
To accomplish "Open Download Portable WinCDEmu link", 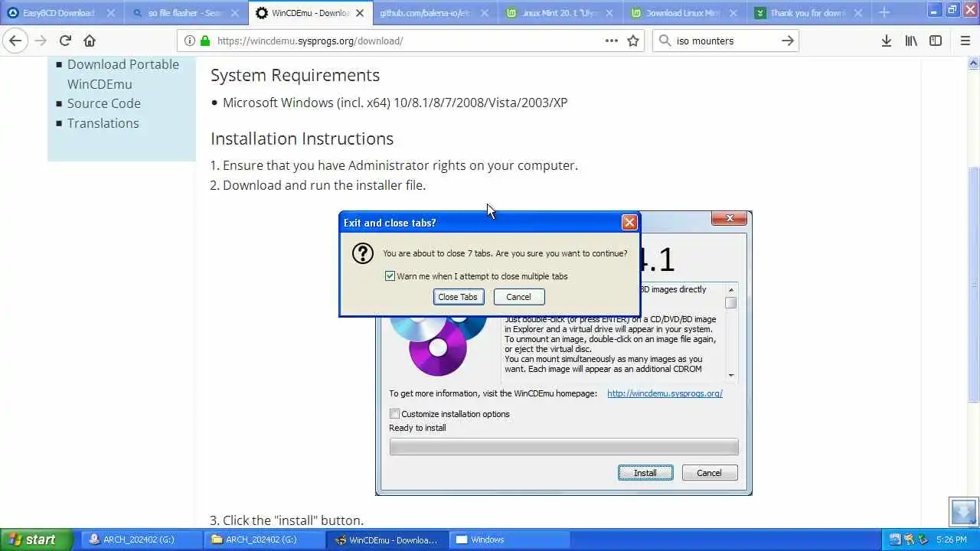I will click(122, 74).
